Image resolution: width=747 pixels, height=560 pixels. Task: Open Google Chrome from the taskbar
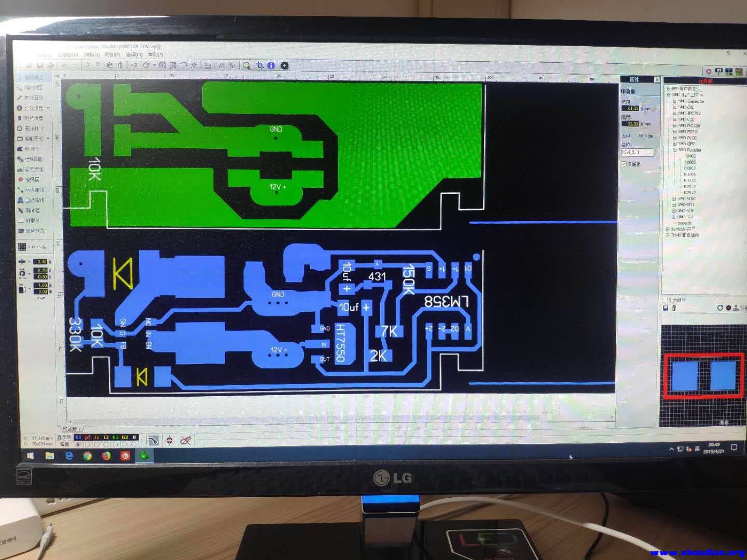click(x=87, y=456)
